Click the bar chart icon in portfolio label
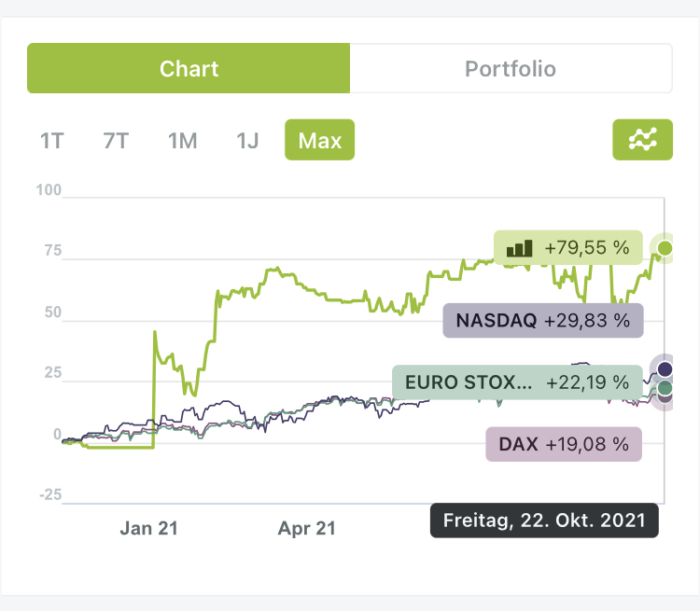This screenshot has width=700, height=611. 519,248
